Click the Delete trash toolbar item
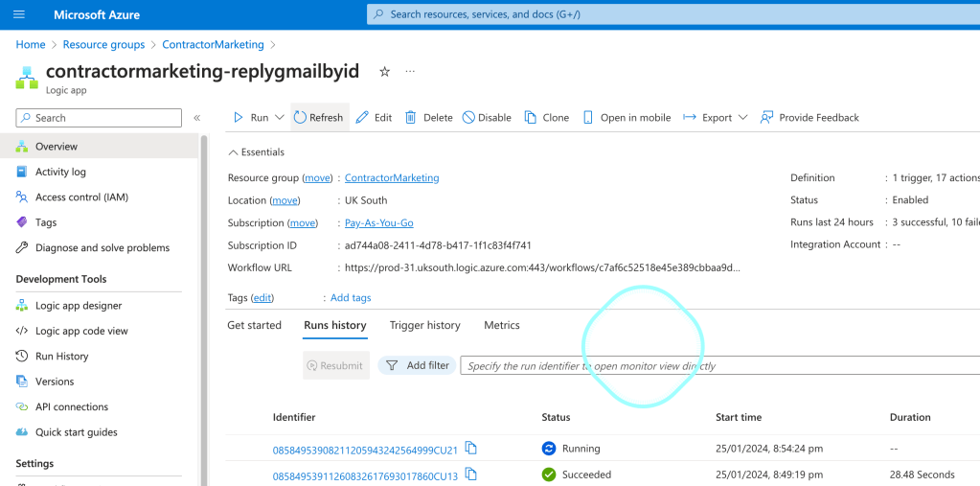This screenshot has width=980, height=486. pos(429,118)
